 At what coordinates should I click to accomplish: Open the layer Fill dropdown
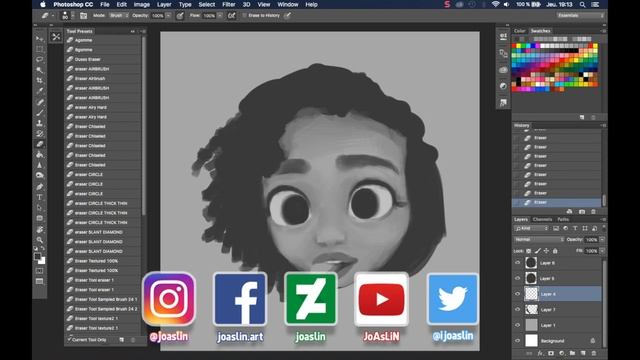[x=602, y=251]
